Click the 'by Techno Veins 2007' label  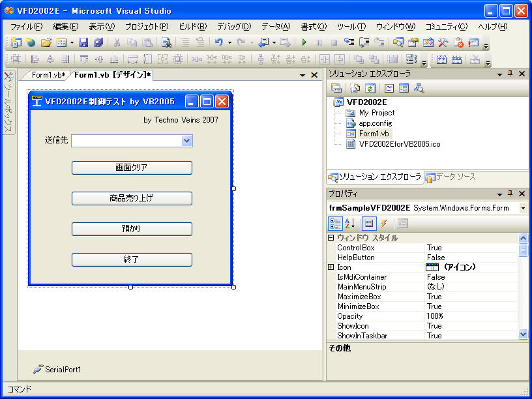(x=181, y=120)
